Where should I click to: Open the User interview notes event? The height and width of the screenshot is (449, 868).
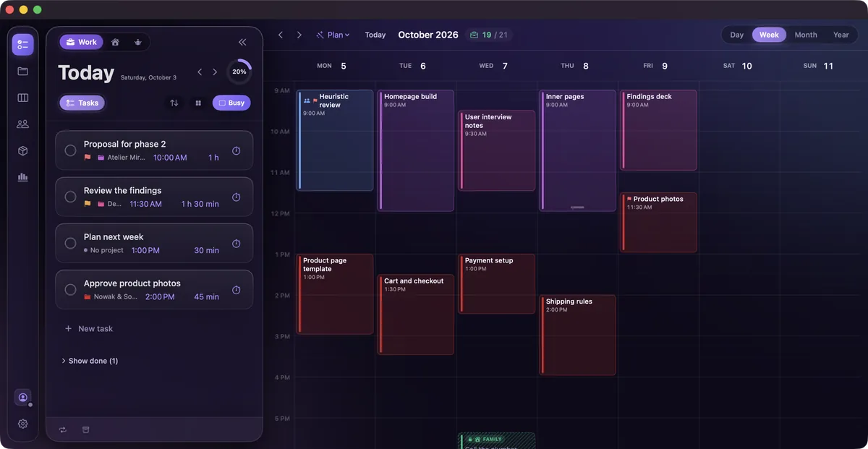497,150
